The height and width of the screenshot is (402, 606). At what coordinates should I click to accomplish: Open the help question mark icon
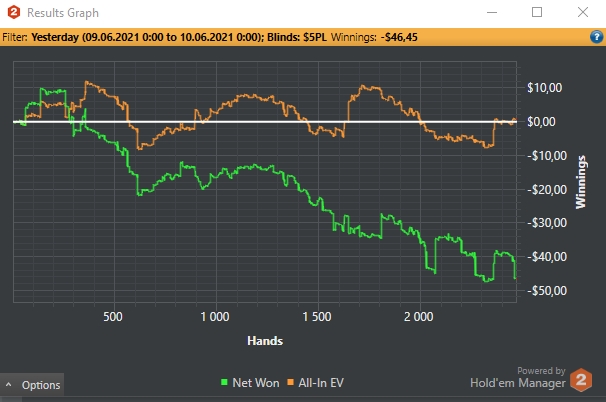[x=596, y=37]
